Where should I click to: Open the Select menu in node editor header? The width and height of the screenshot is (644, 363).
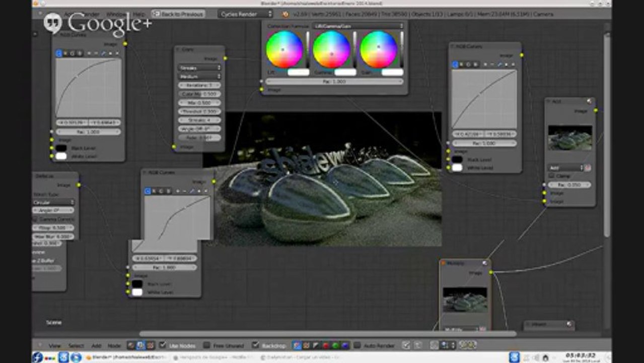76,346
